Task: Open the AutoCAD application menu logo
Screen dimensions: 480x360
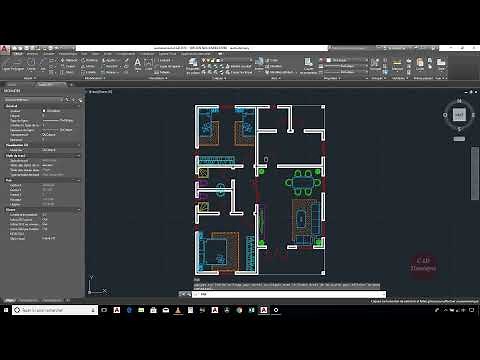Action: [x=4, y=50]
